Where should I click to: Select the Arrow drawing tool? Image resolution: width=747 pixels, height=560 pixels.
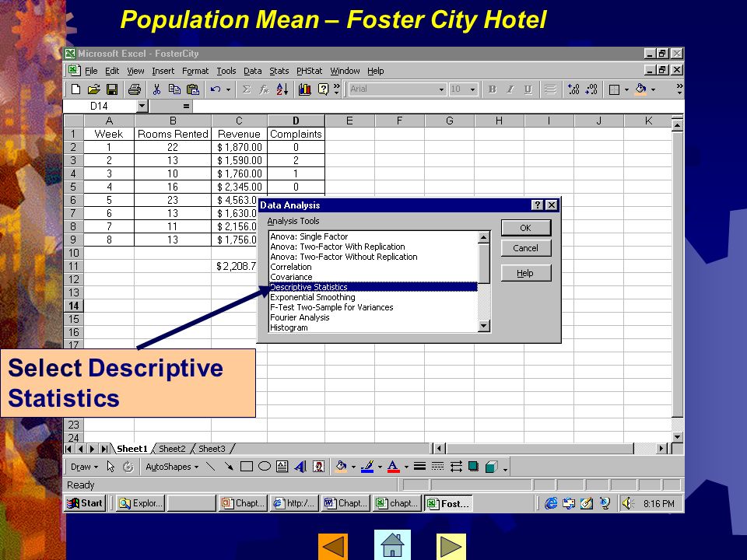click(229, 467)
